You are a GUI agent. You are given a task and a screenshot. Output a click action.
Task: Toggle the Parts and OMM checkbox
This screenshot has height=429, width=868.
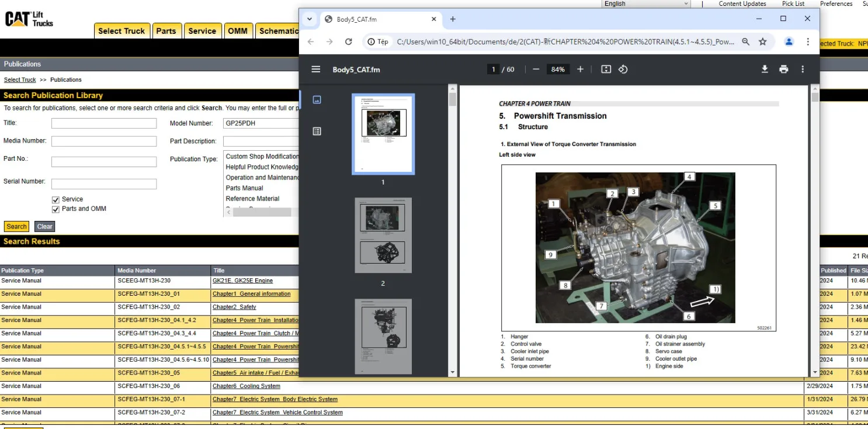click(56, 209)
